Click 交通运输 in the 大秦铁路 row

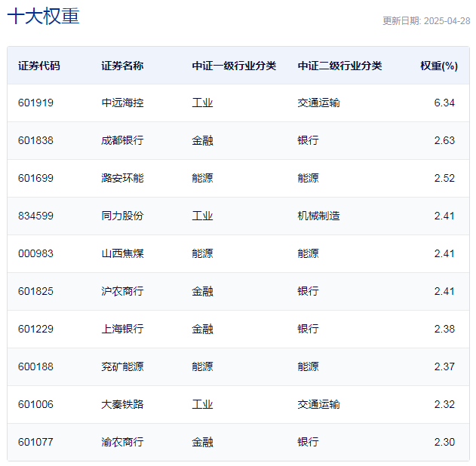click(318, 404)
